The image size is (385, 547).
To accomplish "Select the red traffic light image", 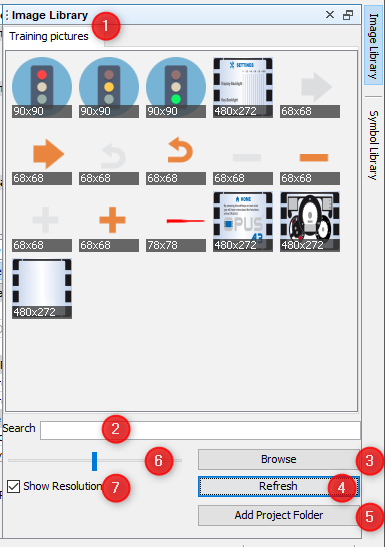I will pos(42,88).
